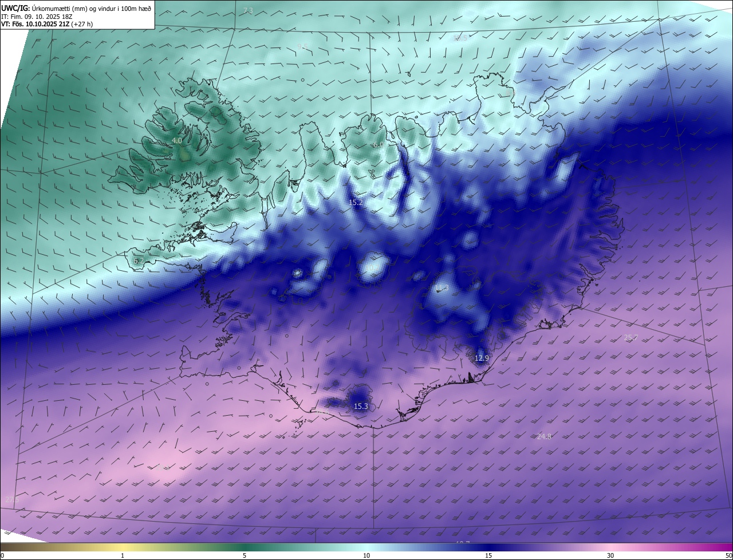This screenshot has height=560, width=733.
Task: Click the 6.2 value on the west peninsula
Action: (138, 261)
